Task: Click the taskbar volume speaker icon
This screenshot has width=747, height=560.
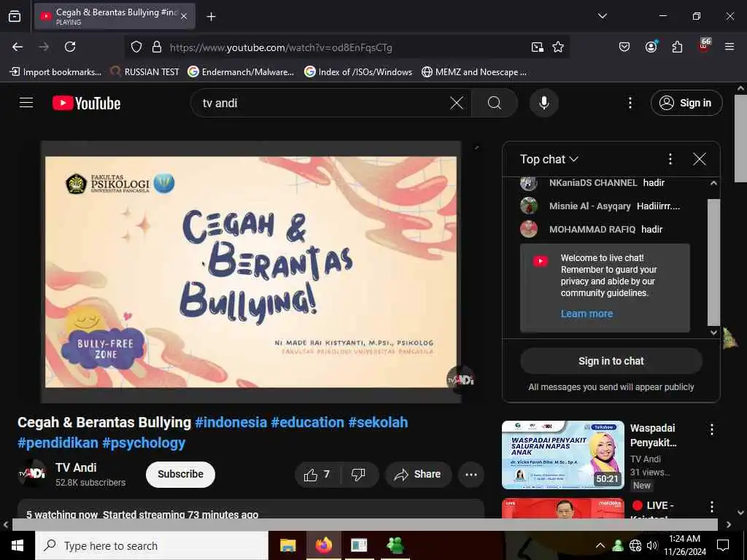Action: [651, 545]
